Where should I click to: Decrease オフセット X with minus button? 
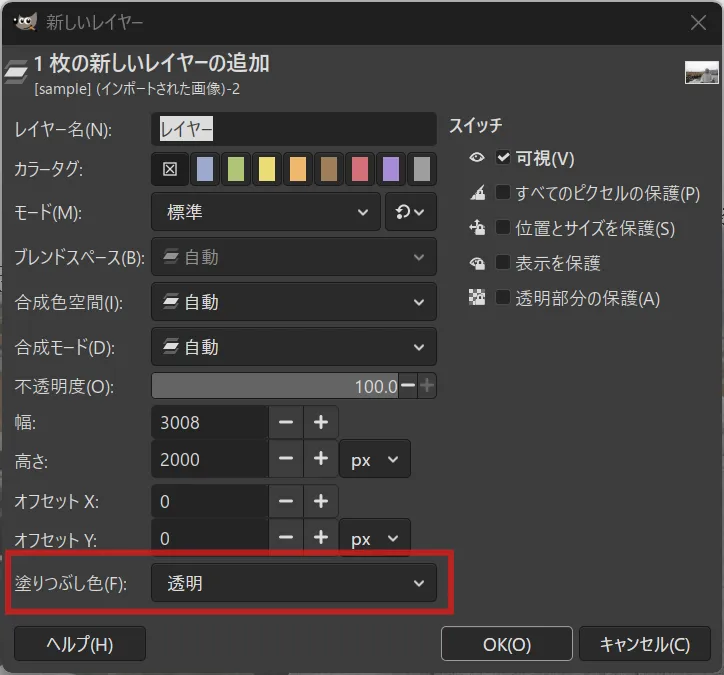(286, 501)
